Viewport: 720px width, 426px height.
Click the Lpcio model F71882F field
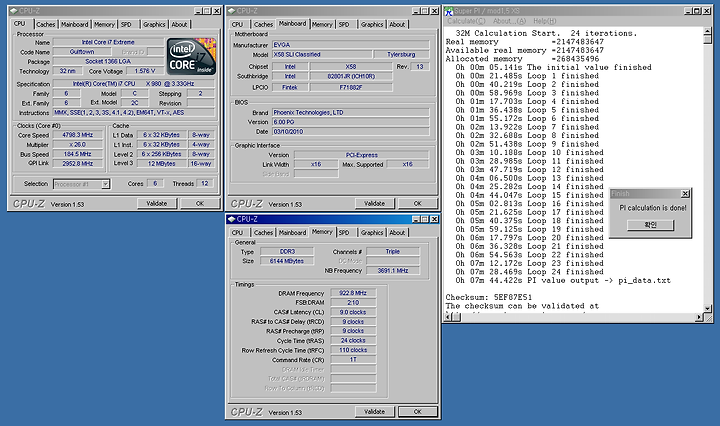(x=351, y=87)
